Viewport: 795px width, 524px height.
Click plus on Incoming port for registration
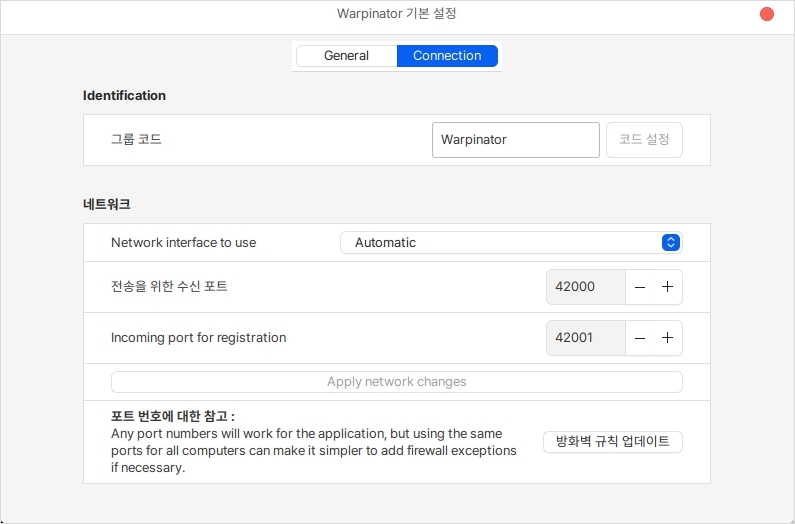point(668,338)
